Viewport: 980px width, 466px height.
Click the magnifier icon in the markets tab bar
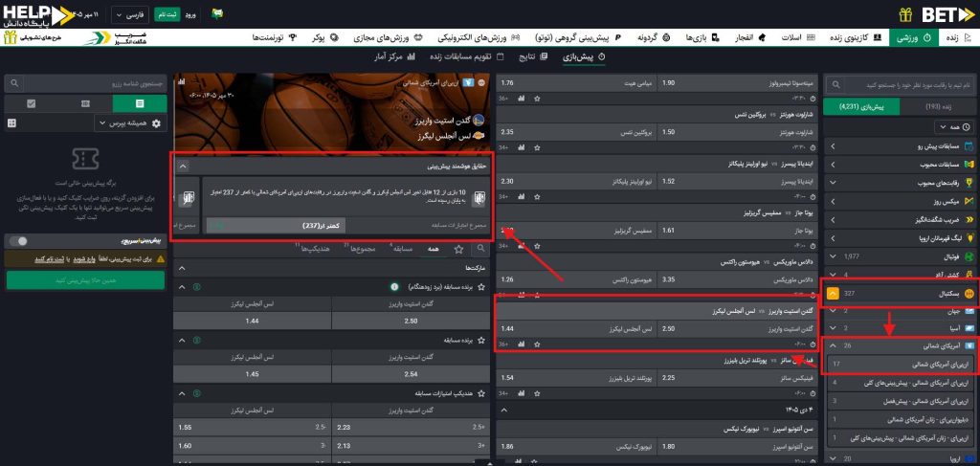[480, 249]
